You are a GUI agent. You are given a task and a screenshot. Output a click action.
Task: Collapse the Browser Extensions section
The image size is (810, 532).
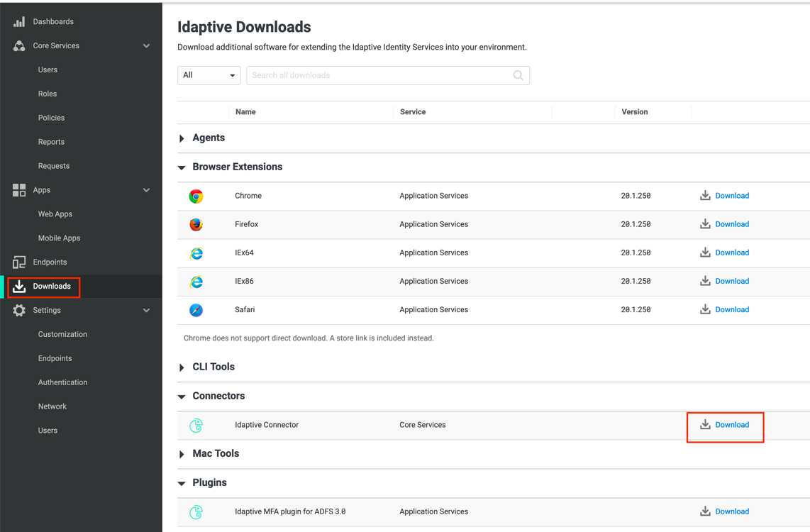coord(182,167)
